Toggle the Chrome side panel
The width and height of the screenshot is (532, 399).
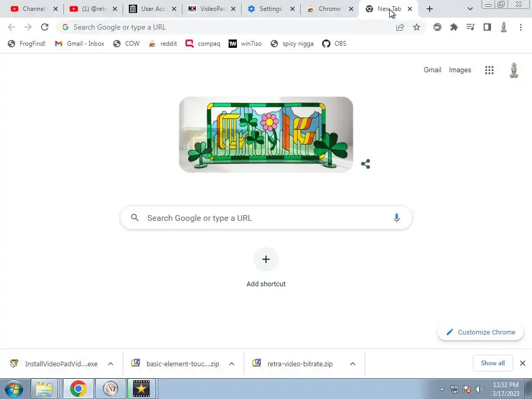coord(487,27)
